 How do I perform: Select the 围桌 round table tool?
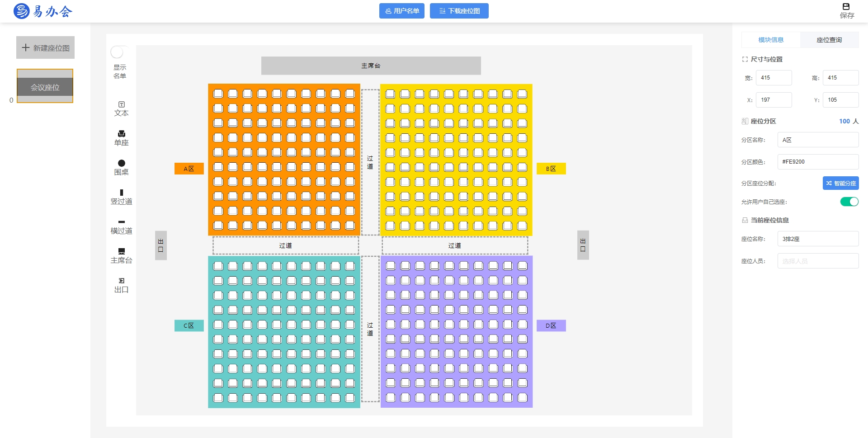click(x=121, y=167)
